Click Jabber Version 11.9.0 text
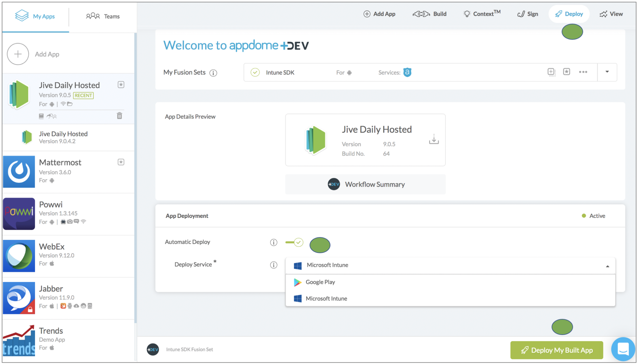 [57, 298]
